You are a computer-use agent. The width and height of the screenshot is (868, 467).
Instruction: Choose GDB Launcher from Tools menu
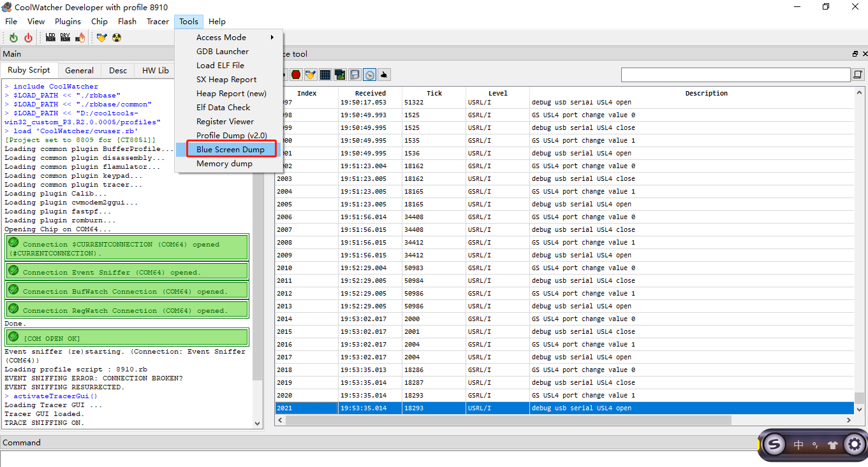click(x=229, y=52)
